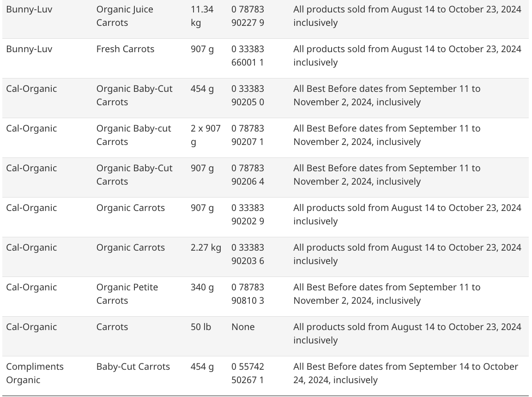Image resolution: width=532 pixels, height=397 pixels.
Task: Click UPC 0 78783 90206 4
Action: click(x=248, y=174)
